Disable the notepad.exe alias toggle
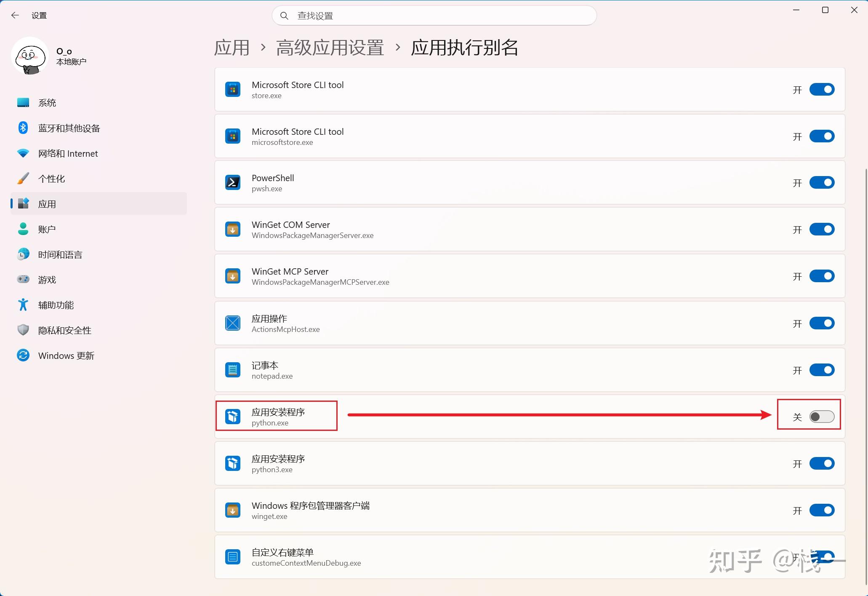This screenshot has height=596, width=868. pos(822,370)
